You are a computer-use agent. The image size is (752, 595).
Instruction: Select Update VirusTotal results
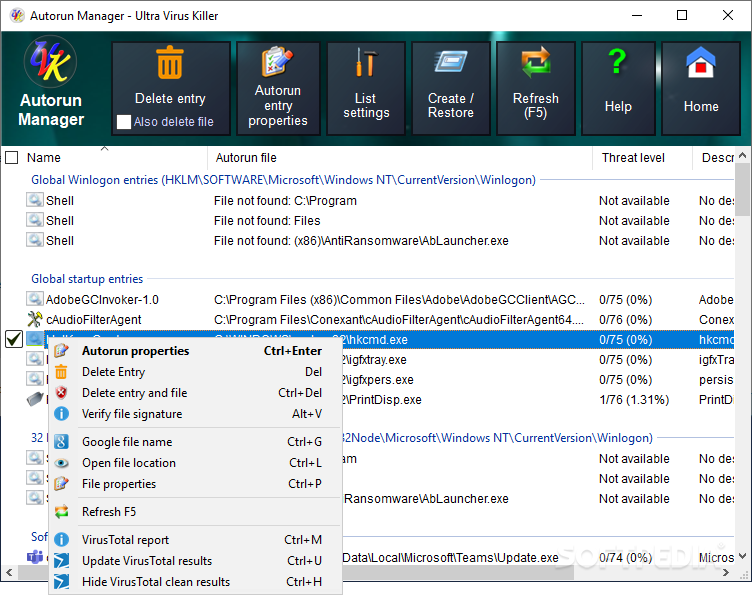[196, 560]
